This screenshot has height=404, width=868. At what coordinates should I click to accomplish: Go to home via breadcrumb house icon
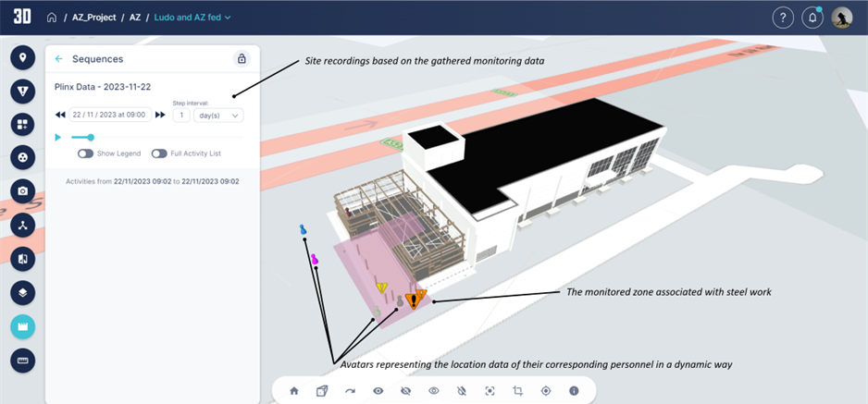[52, 18]
